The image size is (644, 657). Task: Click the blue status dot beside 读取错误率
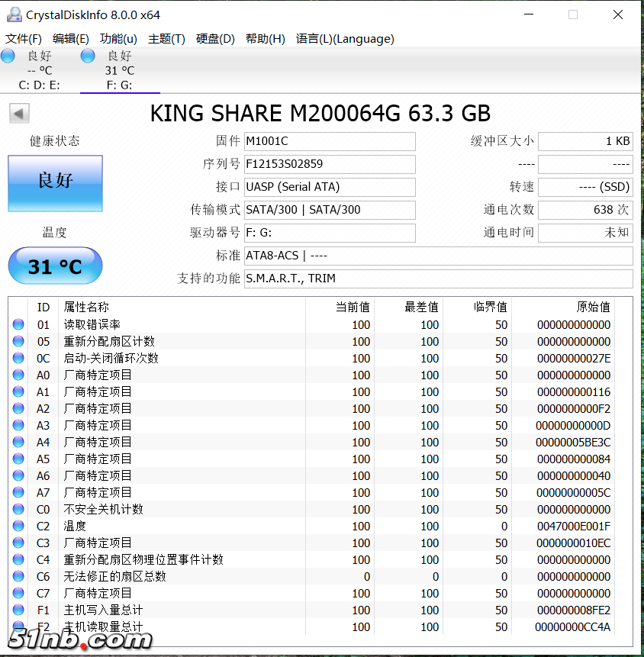(x=17, y=324)
